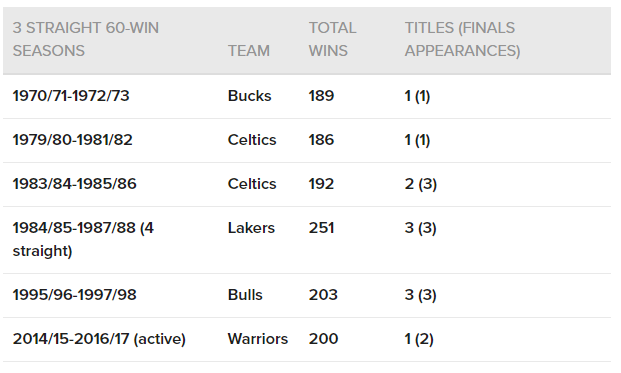This screenshot has height=373, width=621.
Task: Select the Bulls team cell
Action: click(245, 295)
